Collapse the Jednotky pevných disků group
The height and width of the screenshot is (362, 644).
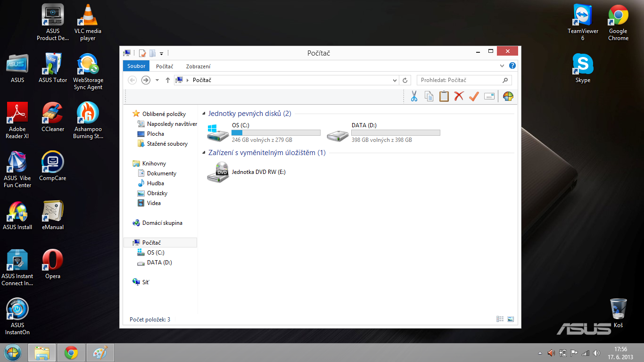(x=204, y=114)
